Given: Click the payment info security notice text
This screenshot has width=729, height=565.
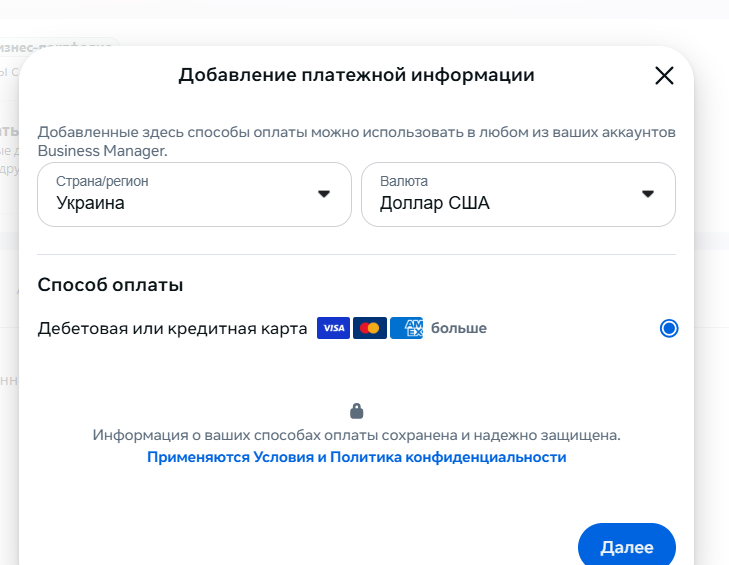Looking at the screenshot, I should coord(357,435).
